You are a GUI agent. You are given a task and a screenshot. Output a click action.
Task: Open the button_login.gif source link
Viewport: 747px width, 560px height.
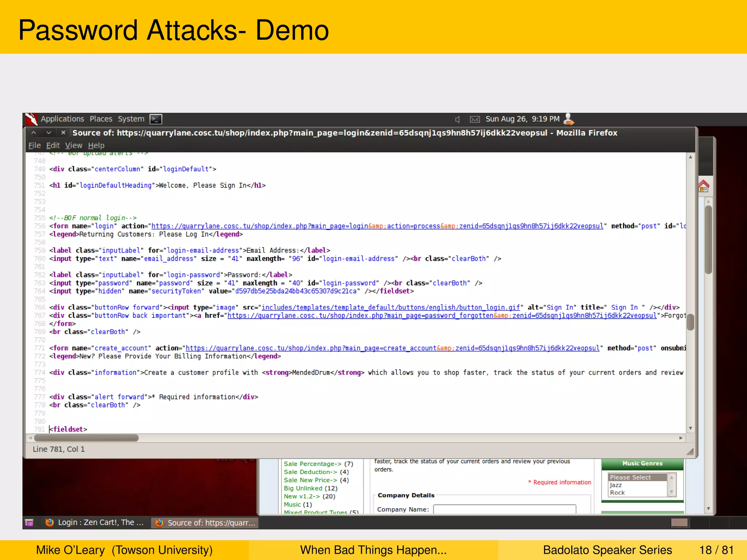pos(391,307)
